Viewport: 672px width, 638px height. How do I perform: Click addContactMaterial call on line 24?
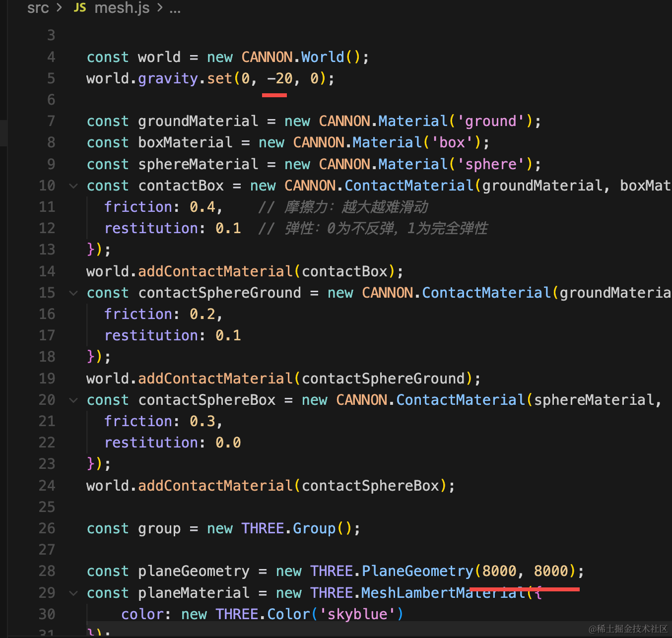[215, 486]
